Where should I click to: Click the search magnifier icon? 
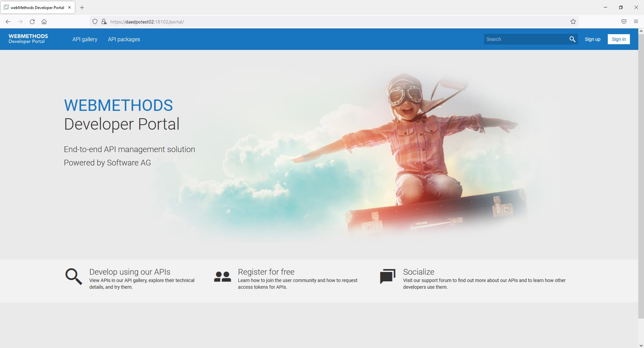click(572, 39)
